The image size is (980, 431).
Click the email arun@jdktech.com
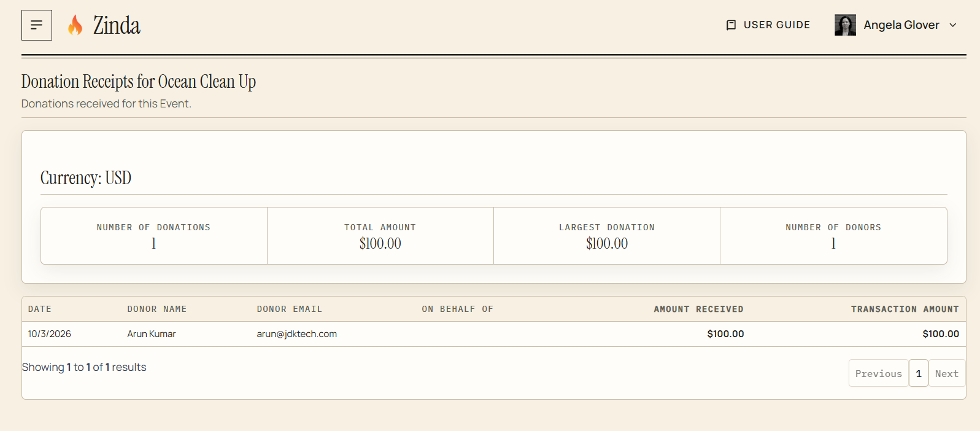[x=297, y=334]
